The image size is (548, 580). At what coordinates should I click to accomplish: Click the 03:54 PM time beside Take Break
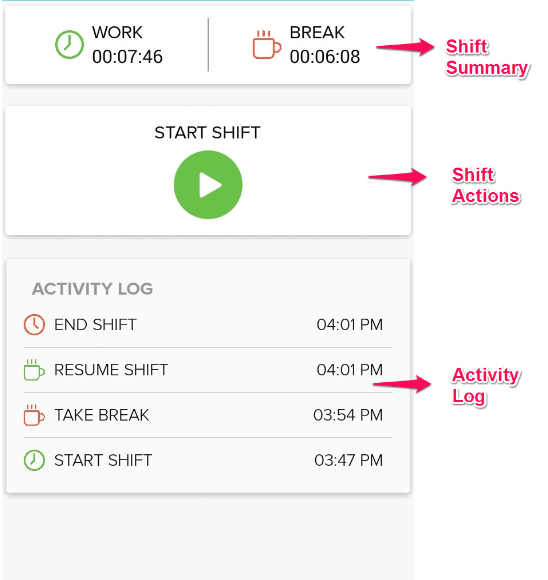point(348,415)
